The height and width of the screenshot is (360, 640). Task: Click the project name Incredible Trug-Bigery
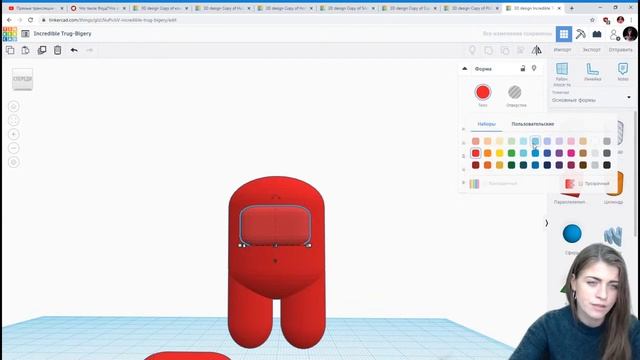point(62,34)
